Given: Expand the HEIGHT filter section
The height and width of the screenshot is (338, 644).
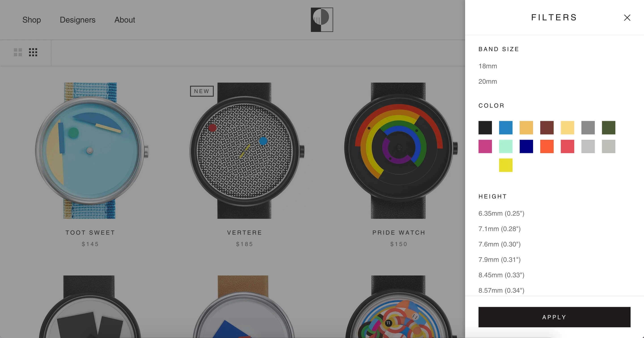Looking at the screenshot, I should (x=493, y=196).
